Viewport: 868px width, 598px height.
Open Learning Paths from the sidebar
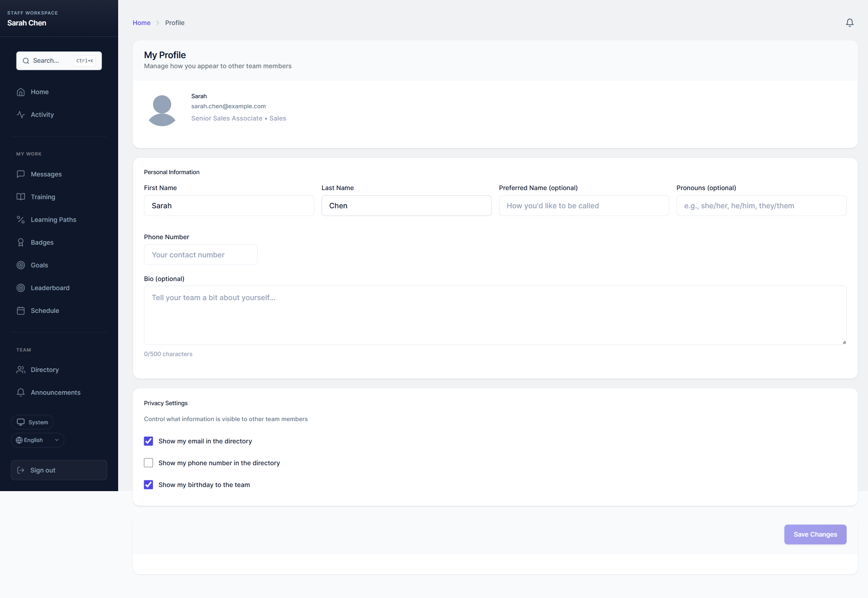53,220
